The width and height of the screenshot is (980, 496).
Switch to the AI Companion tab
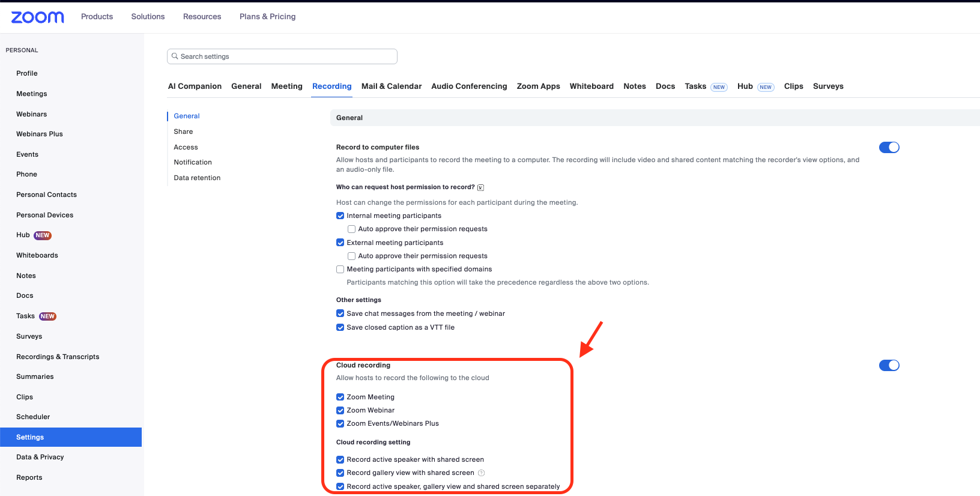pyautogui.click(x=195, y=86)
